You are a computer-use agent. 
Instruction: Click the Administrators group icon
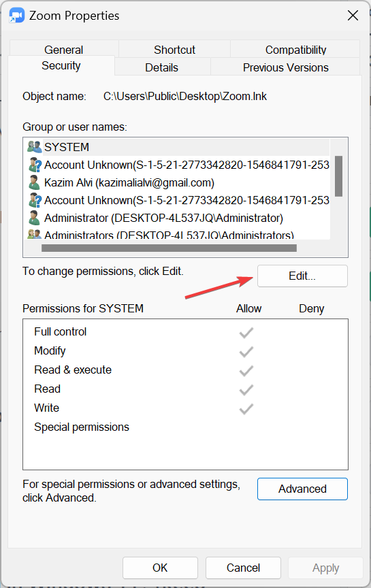[x=35, y=234]
